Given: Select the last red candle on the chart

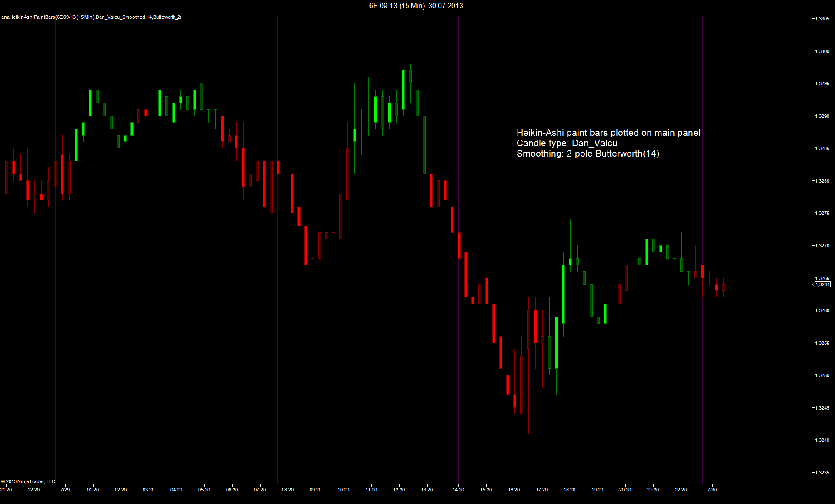Looking at the screenshot, I should [x=723, y=287].
